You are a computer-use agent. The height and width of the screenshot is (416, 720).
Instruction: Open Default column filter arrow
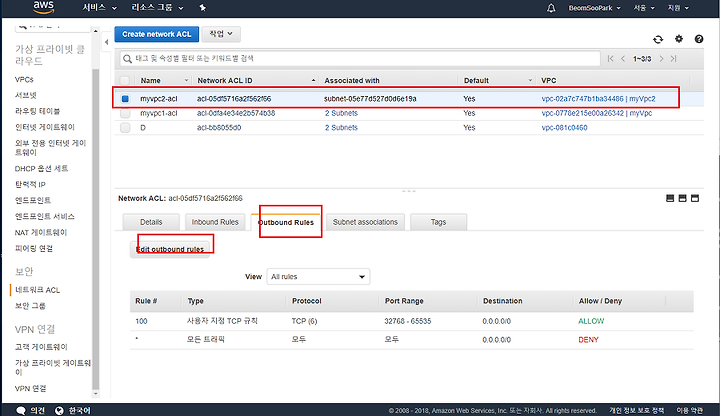tap(530, 80)
